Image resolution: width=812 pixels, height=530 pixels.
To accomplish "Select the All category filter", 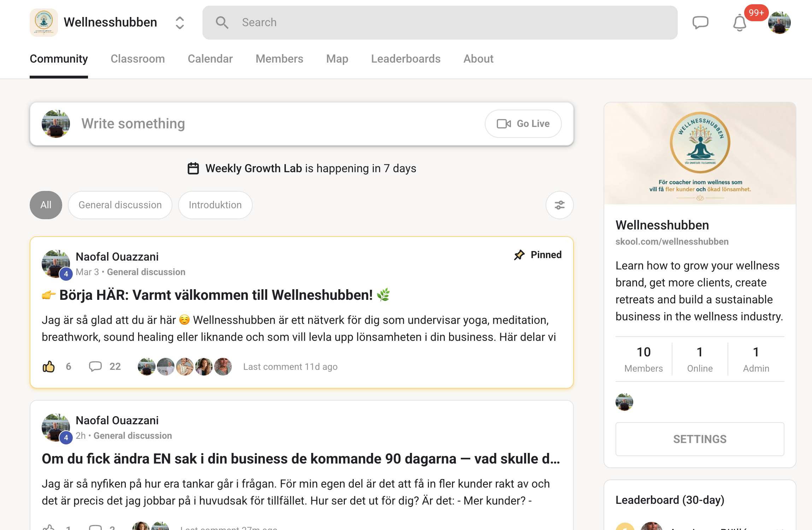I will coord(46,205).
